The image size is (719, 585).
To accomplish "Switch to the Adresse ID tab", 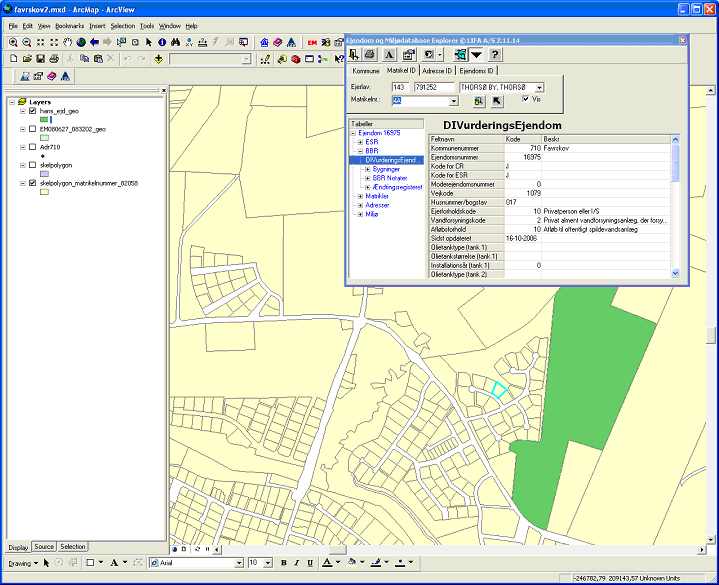I will point(437,71).
